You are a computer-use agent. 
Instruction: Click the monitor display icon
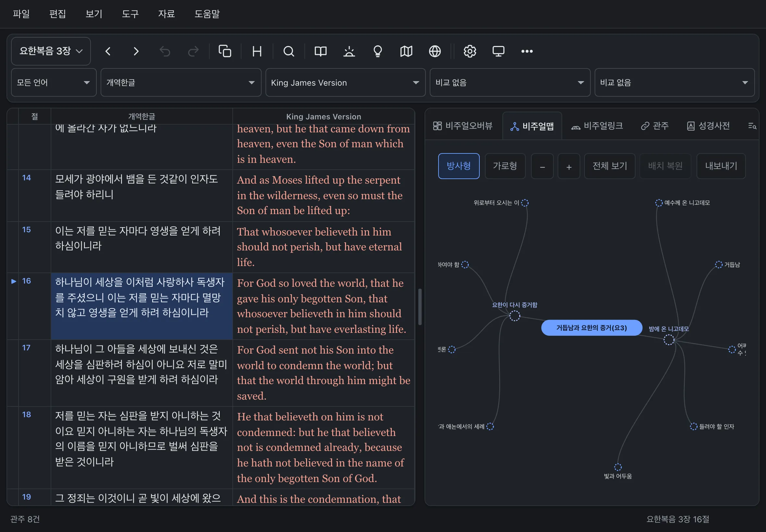pyautogui.click(x=499, y=51)
